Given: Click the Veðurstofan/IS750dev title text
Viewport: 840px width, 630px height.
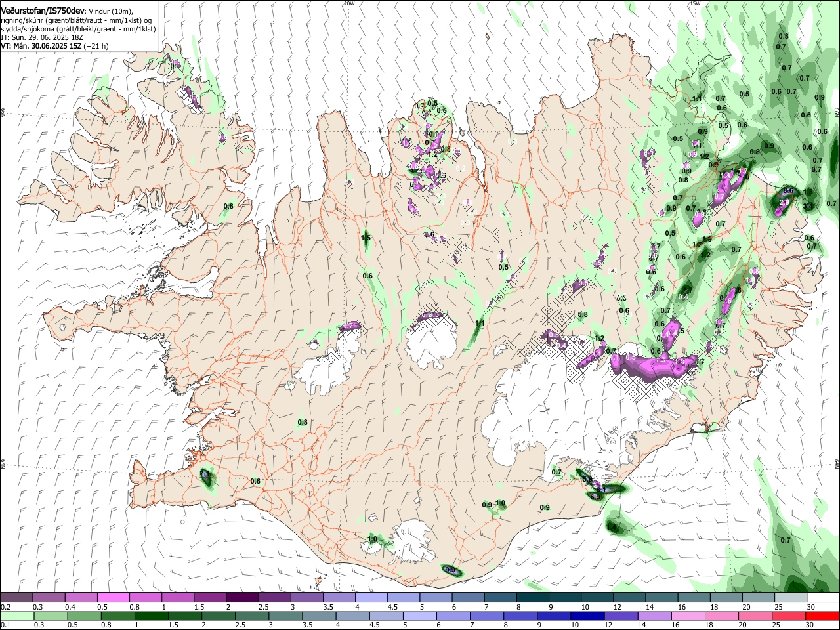Looking at the screenshot, I should point(42,11).
